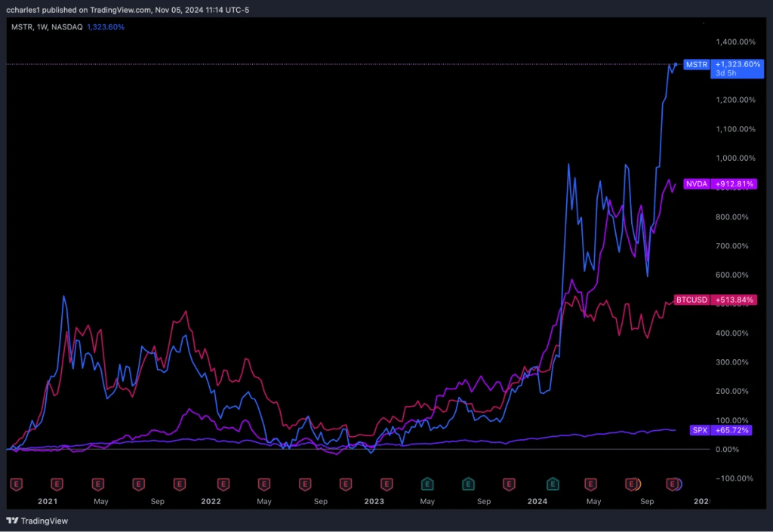
Task: Click the earnings icon below May 2022
Action: 263,484
